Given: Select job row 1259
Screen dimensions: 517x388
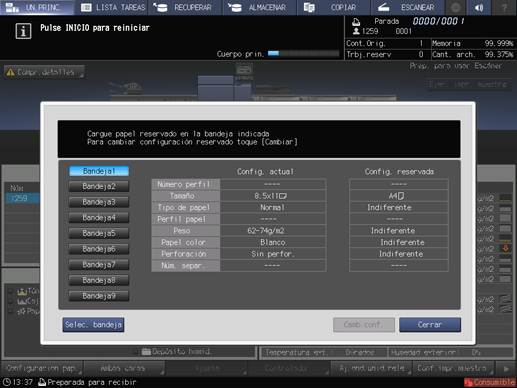Looking at the screenshot, I should click(22, 198).
